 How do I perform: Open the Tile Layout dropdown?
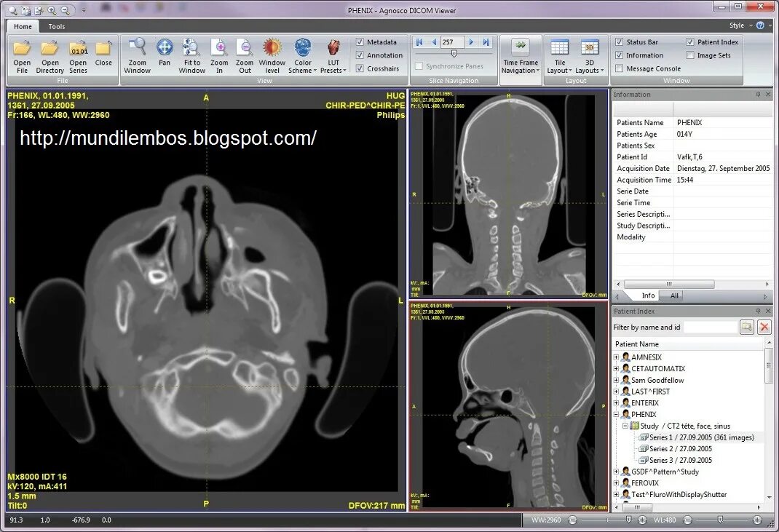(559, 57)
